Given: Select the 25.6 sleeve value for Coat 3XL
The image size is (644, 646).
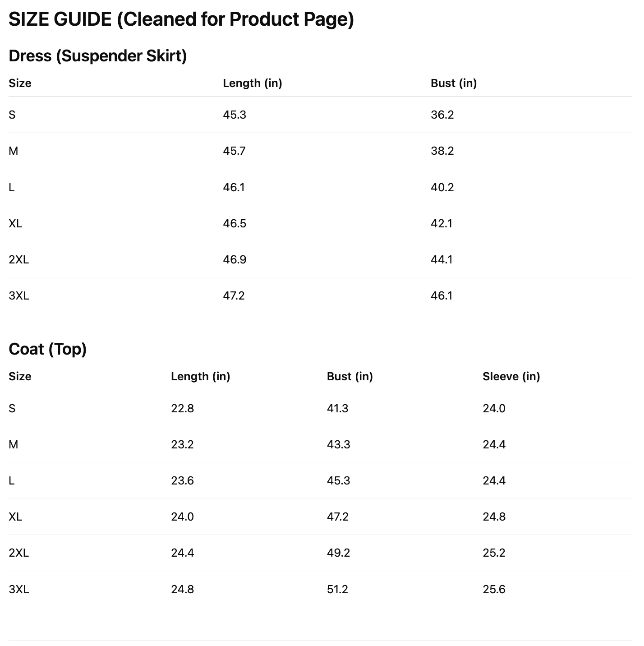Looking at the screenshot, I should (494, 589).
